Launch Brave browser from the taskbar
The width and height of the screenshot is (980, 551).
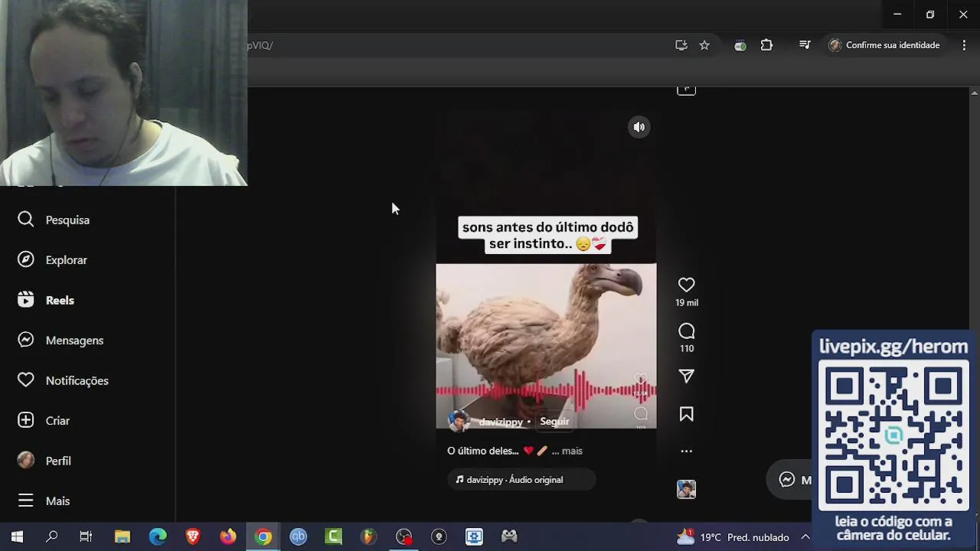coord(193,537)
